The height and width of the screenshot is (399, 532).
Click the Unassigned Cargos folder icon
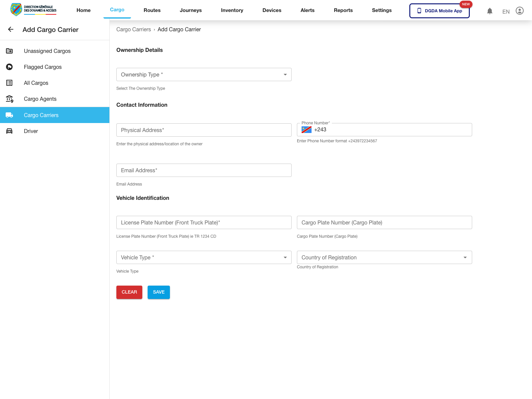pos(9,51)
